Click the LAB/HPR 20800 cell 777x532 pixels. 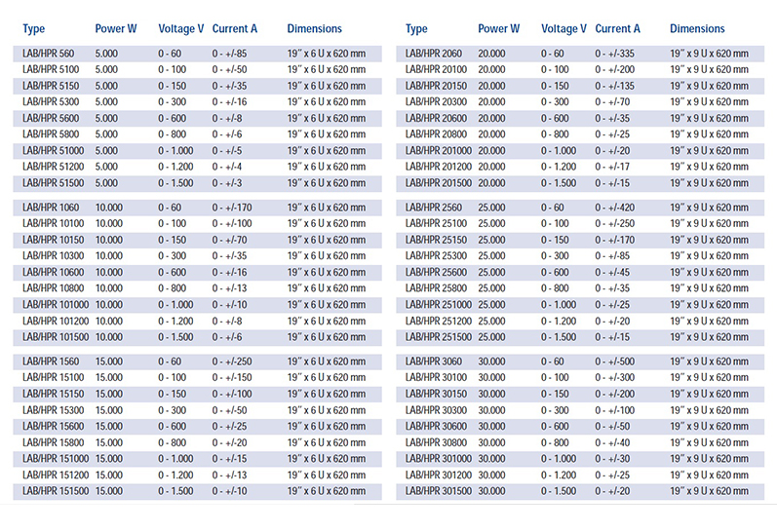(436, 134)
